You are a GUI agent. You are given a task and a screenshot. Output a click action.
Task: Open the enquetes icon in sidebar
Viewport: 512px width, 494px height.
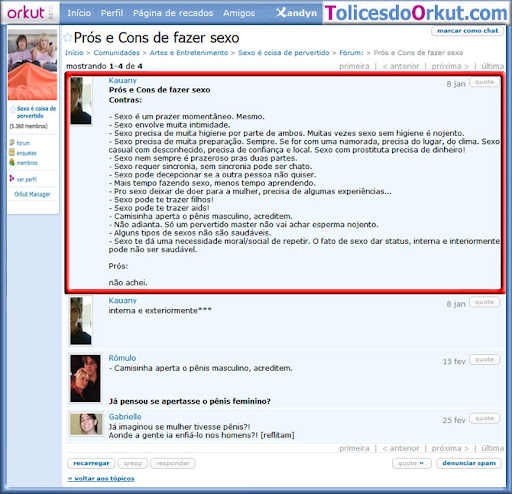[x=12, y=153]
